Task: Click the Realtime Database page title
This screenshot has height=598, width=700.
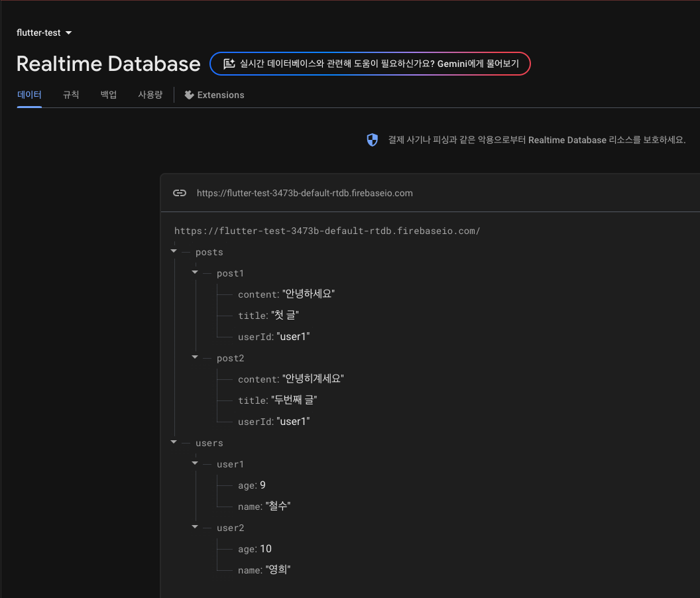Action: [109, 64]
